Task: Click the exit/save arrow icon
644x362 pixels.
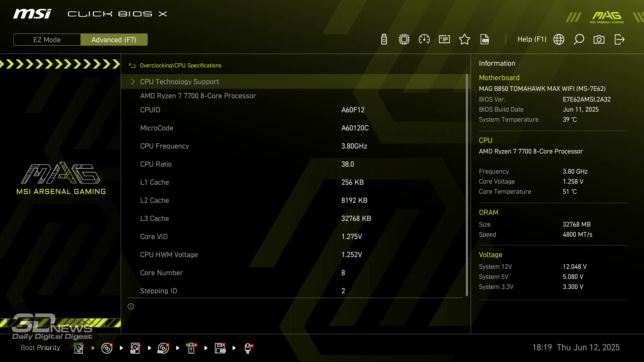Action: 619,40
